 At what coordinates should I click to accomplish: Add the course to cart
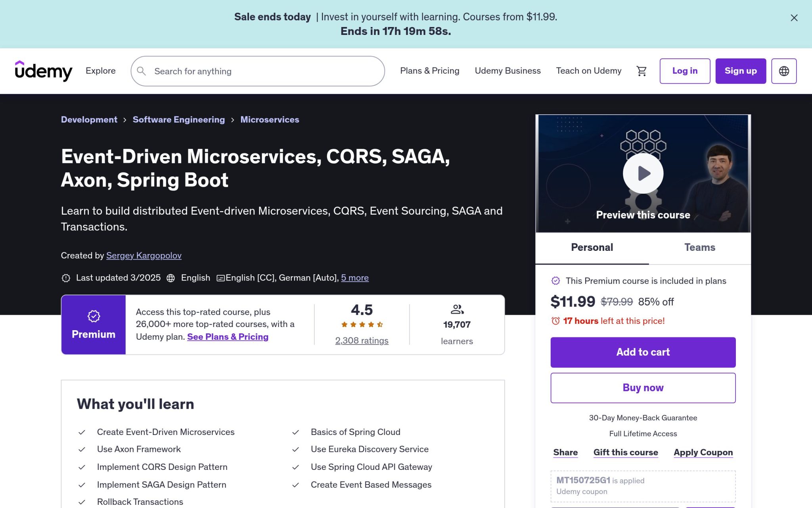(x=643, y=352)
